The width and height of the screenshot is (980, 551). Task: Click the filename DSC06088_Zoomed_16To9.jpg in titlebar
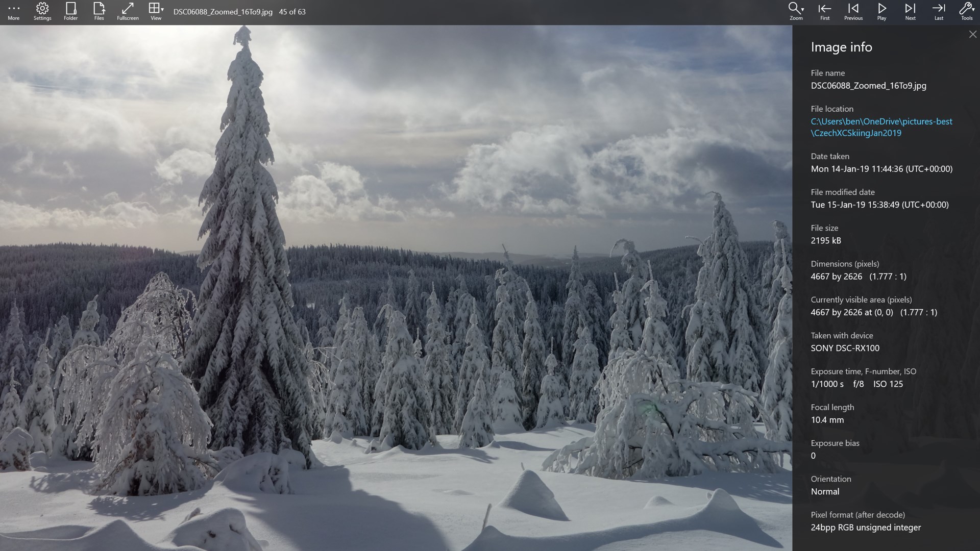(223, 11)
